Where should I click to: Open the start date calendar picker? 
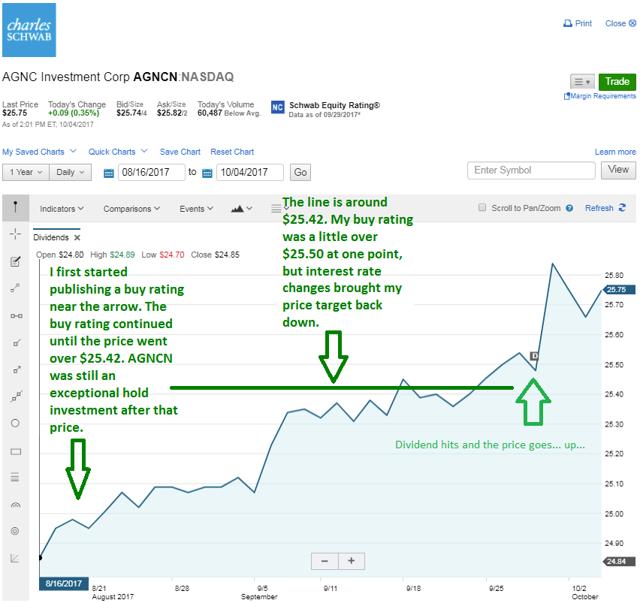pyautogui.click(x=109, y=173)
